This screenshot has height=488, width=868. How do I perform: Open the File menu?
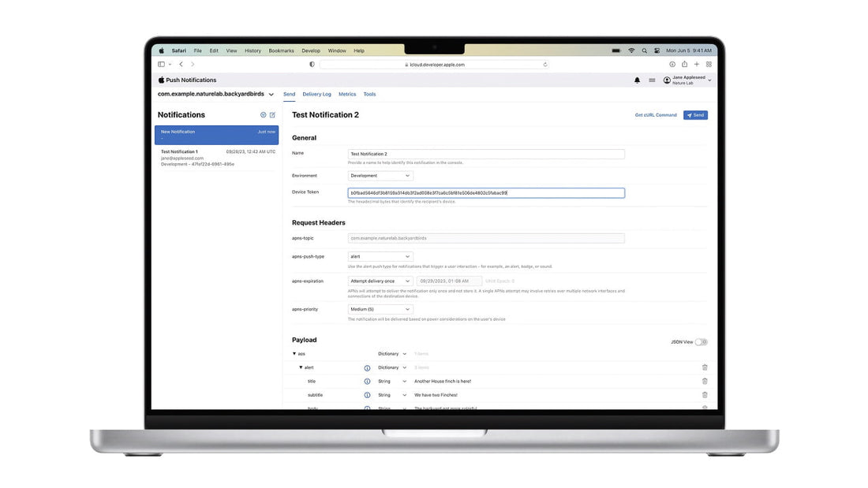(197, 50)
